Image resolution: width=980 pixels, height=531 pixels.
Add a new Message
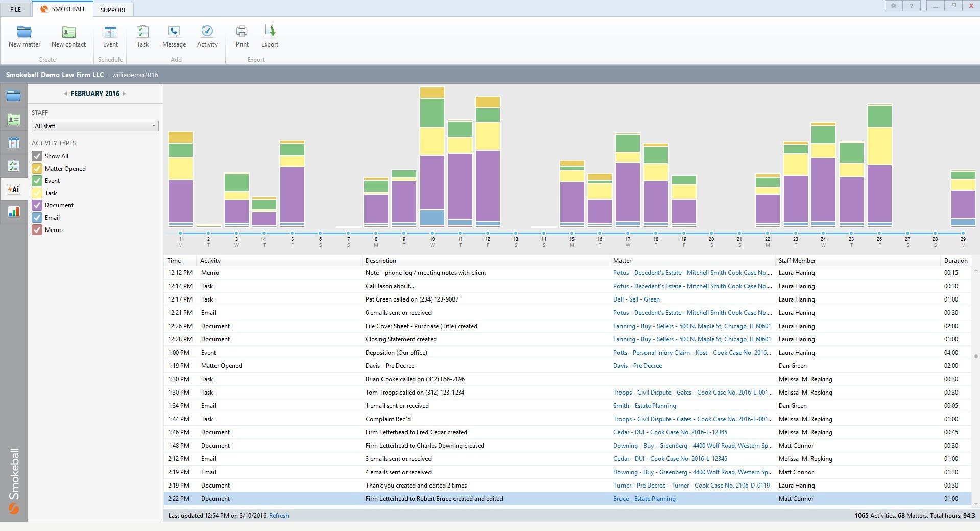(x=174, y=36)
